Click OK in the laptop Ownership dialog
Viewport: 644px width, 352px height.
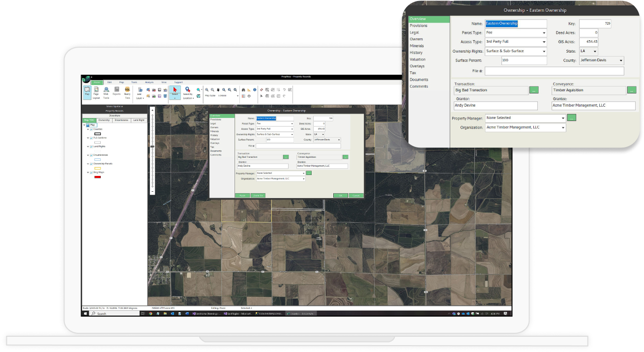tap(341, 195)
